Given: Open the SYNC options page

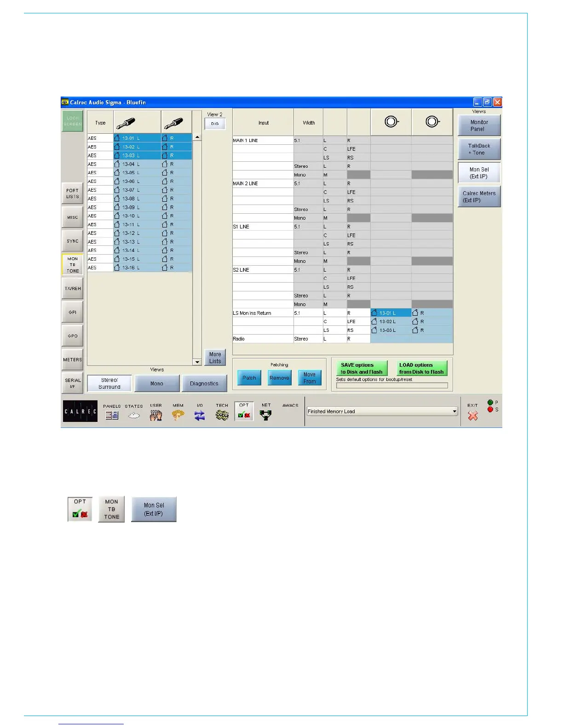Looking at the screenshot, I should (x=73, y=241).
